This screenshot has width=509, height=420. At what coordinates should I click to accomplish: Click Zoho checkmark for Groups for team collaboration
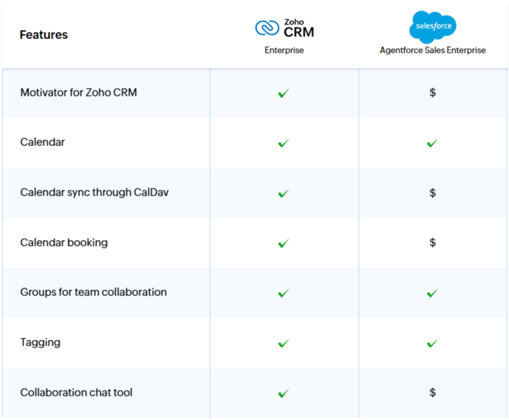point(283,293)
